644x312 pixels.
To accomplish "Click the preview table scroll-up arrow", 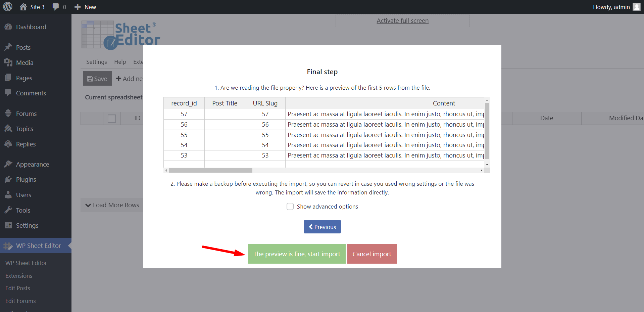I will tap(487, 100).
